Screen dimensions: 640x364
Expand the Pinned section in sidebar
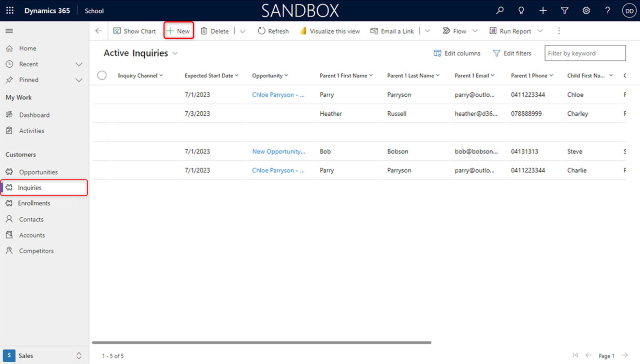click(x=79, y=80)
